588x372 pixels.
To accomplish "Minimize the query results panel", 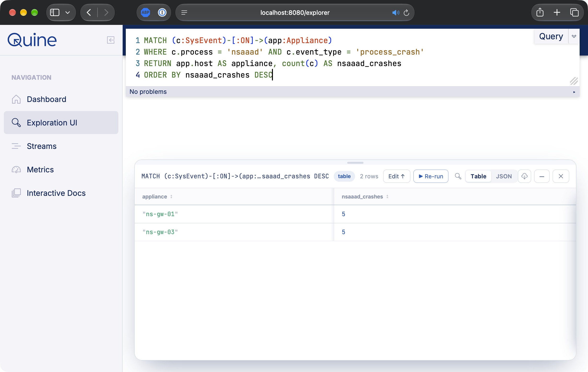I will pyautogui.click(x=542, y=176).
